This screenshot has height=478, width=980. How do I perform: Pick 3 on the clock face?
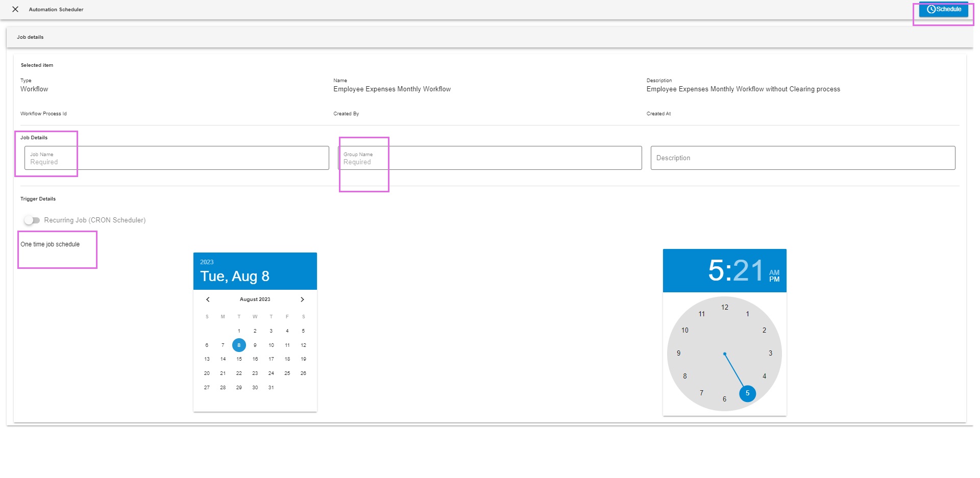pyautogui.click(x=771, y=354)
